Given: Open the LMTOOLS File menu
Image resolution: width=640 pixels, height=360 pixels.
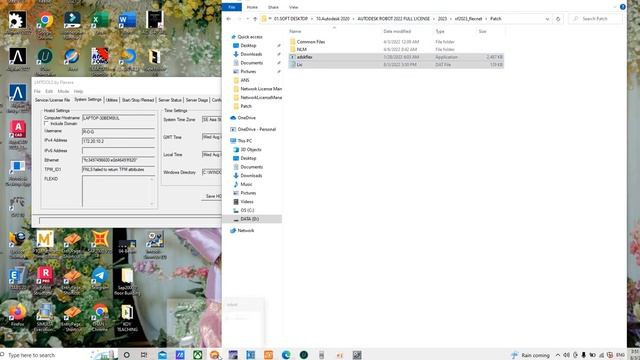Looking at the screenshot, I should point(37,91).
